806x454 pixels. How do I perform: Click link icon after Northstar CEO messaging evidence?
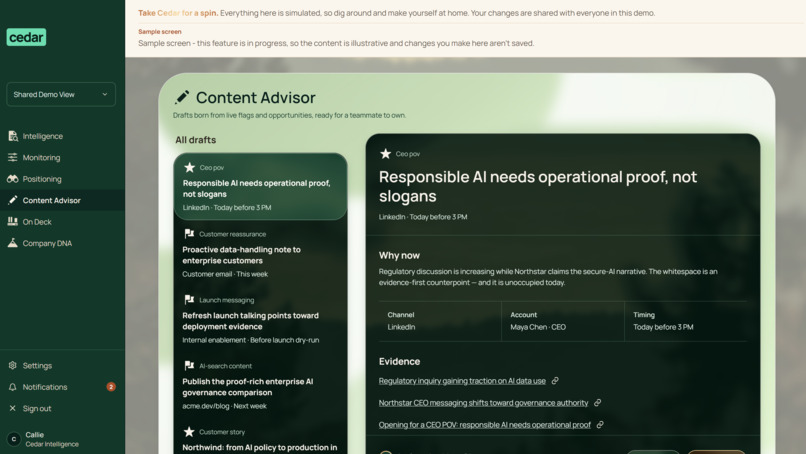597,403
